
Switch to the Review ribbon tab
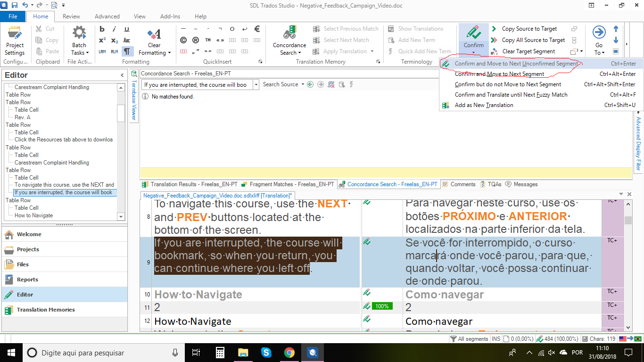pyautogui.click(x=71, y=16)
